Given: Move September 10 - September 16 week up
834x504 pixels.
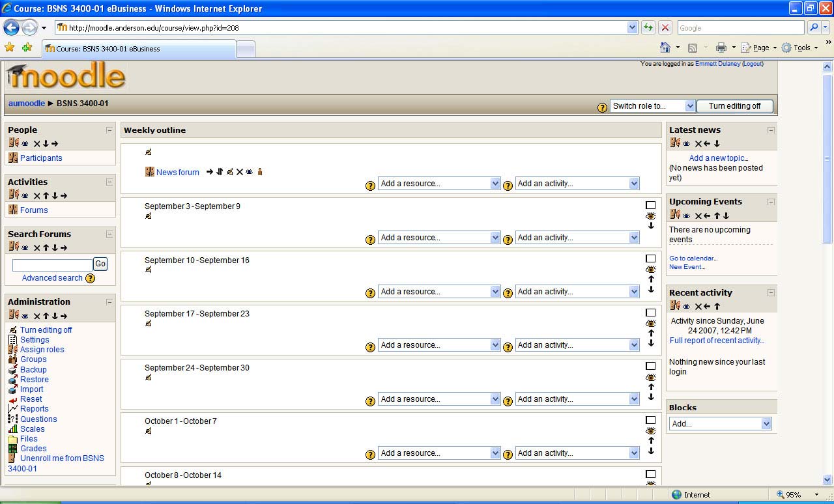Looking at the screenshot, I should [x=651, y=279].
